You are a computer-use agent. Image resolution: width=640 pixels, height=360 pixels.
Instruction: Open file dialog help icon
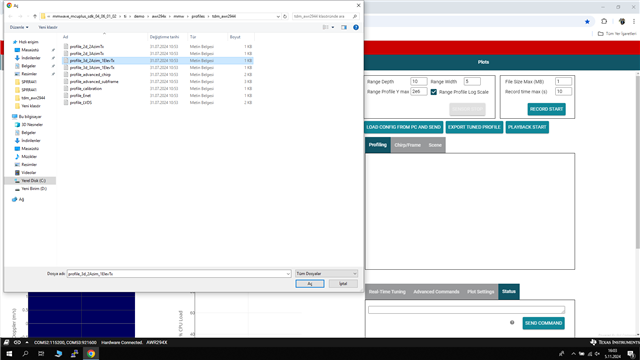tap(356, 27)
